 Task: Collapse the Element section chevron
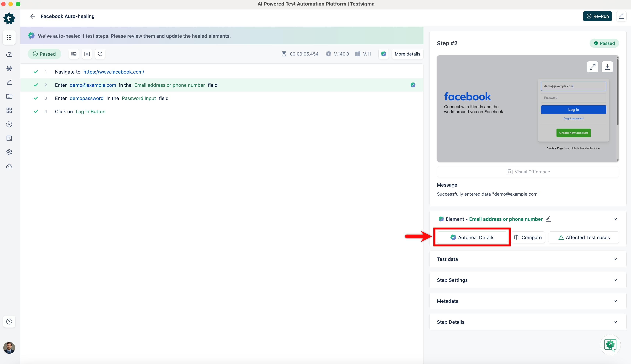click(615, 219)
